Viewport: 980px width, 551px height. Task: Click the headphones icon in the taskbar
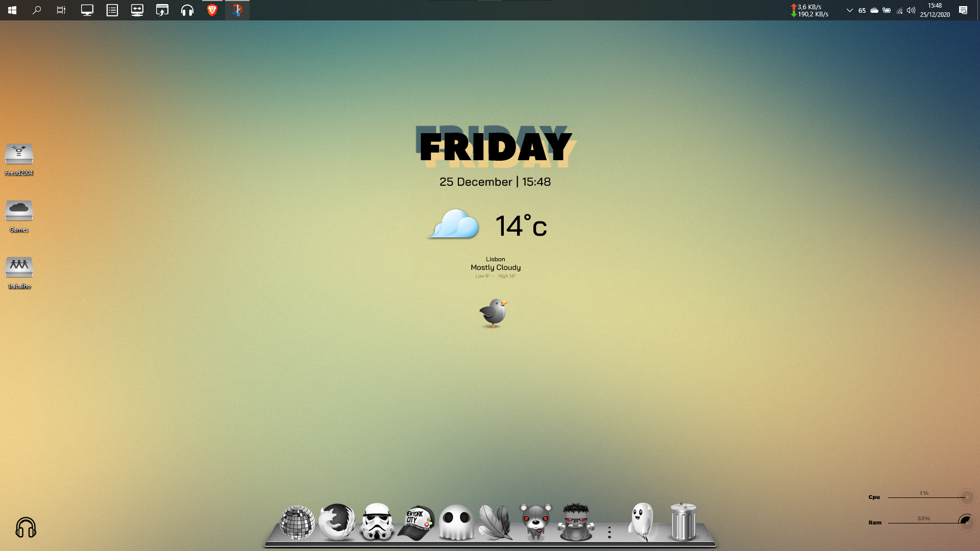pos(187,10)
